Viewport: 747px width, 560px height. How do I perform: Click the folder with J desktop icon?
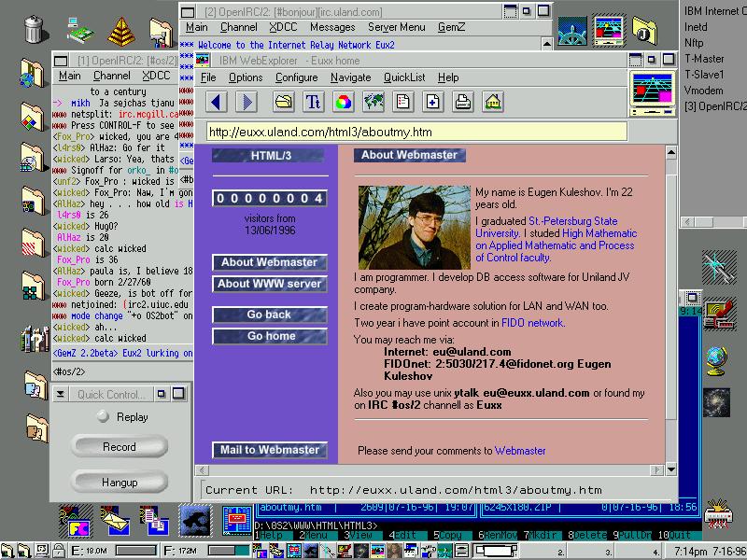(x=645, y=32)
